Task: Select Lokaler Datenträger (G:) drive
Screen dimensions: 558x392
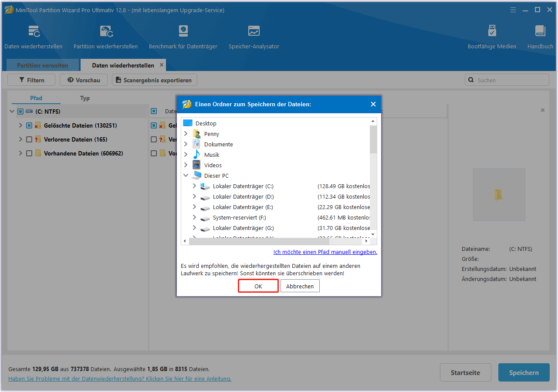Action: point(243,228)
